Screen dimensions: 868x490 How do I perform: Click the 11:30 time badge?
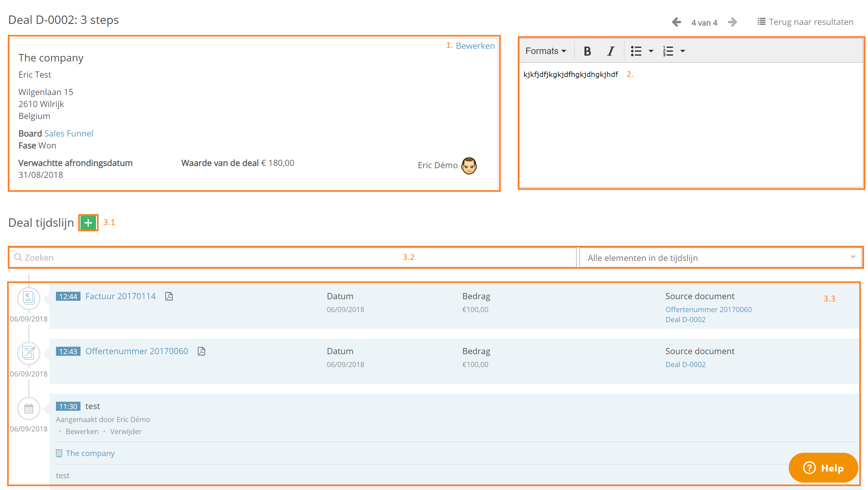click(68, 406)
